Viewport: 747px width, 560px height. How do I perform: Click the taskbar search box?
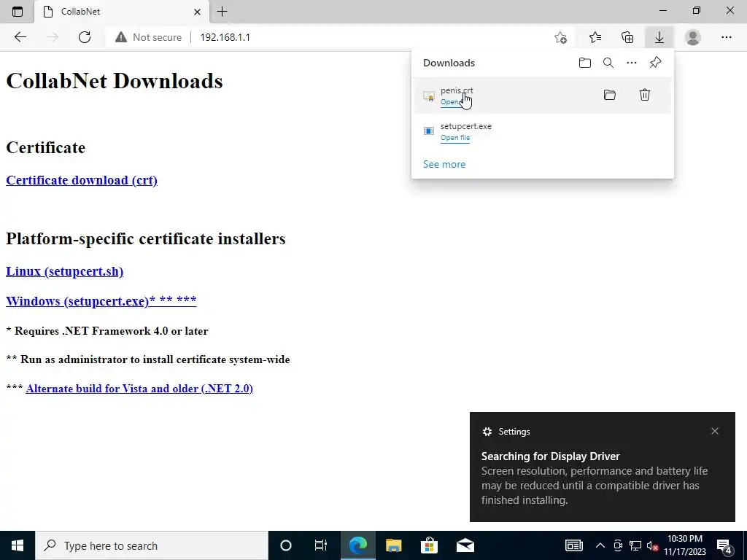pos(152,545)
